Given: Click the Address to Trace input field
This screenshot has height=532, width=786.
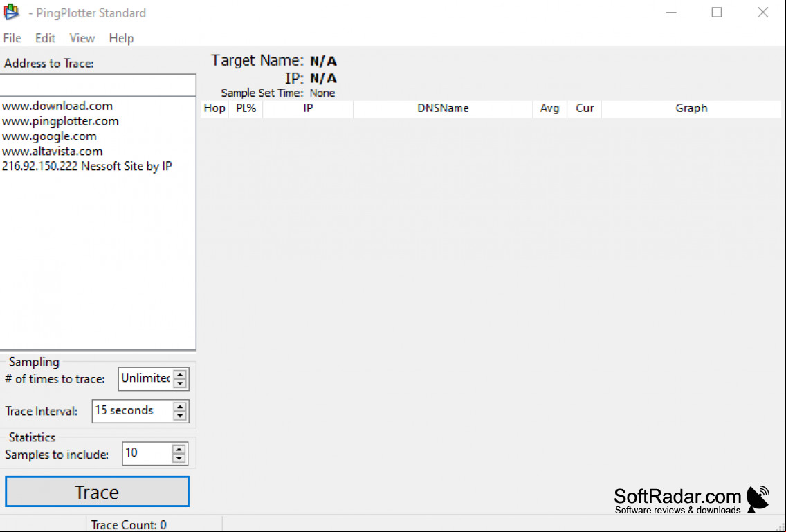Looking at the screenshot, I should (98, 85).
